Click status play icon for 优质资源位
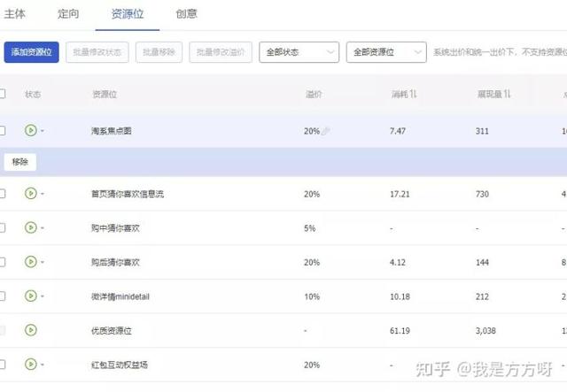Viewport: 567px width, 392px height. pyautogui.click(x=31, y=330)
